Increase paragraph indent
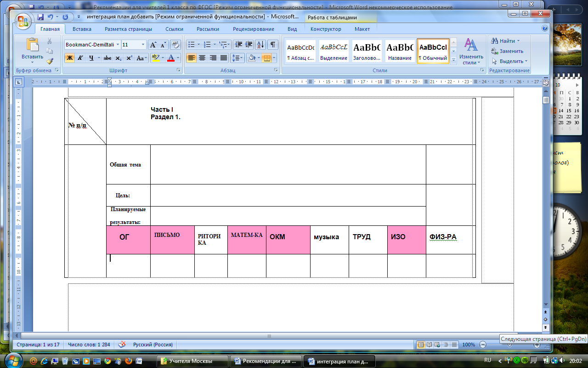The width and height of the screenshot is (588, 368). (x=249, y=45)
